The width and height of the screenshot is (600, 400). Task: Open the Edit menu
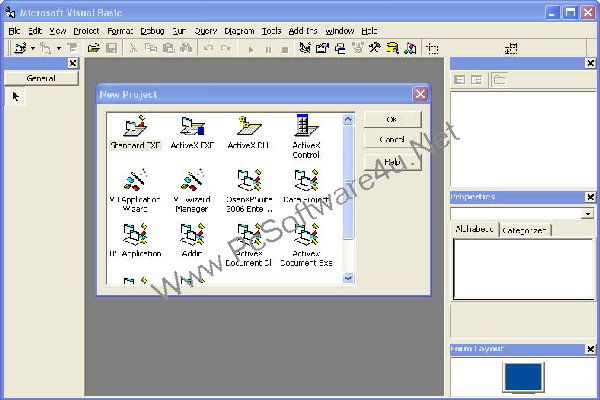pyautogui.click(x=35, y=31)
